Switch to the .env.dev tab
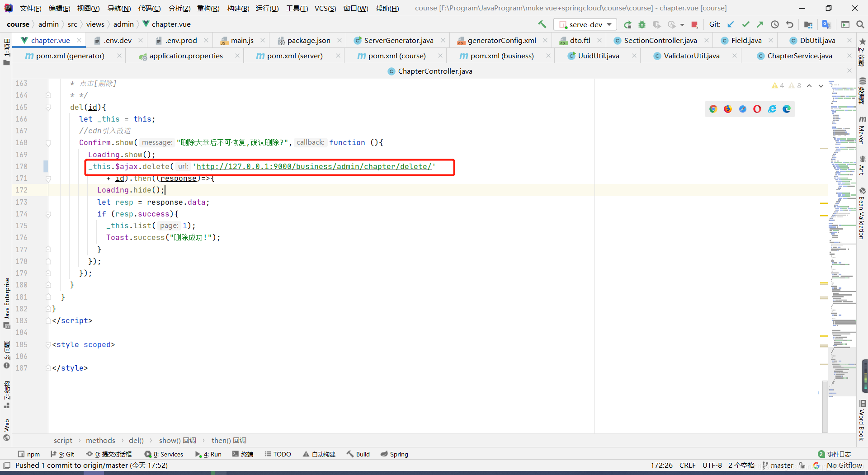Viewport: 868px width, 475px height. [x=118, y=40]
